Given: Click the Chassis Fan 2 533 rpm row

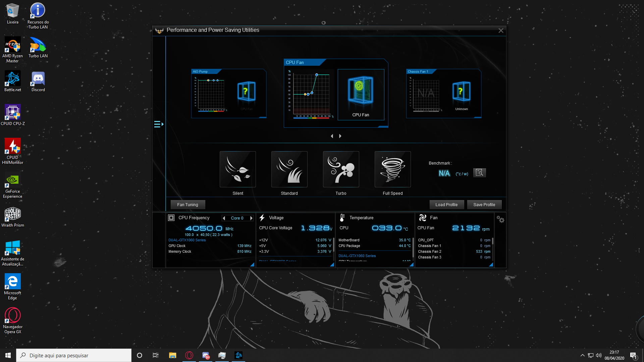Looking at the screenshot, I should [x=454, y=252].
